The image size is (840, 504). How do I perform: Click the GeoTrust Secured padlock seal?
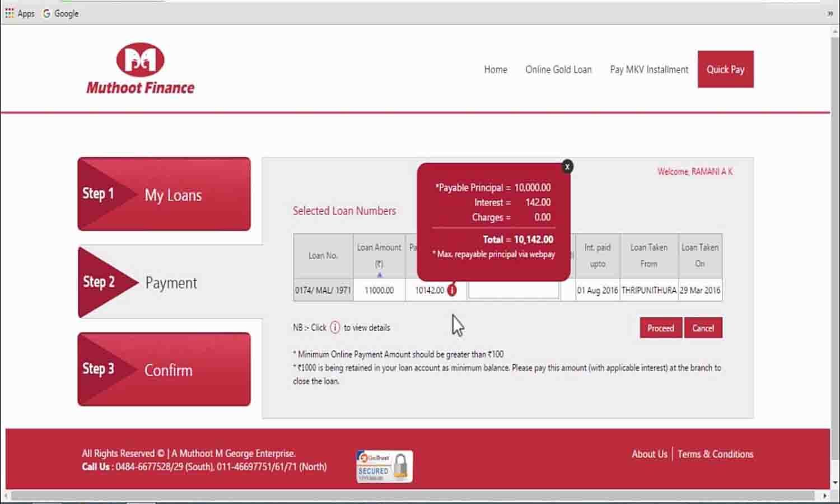384,466
